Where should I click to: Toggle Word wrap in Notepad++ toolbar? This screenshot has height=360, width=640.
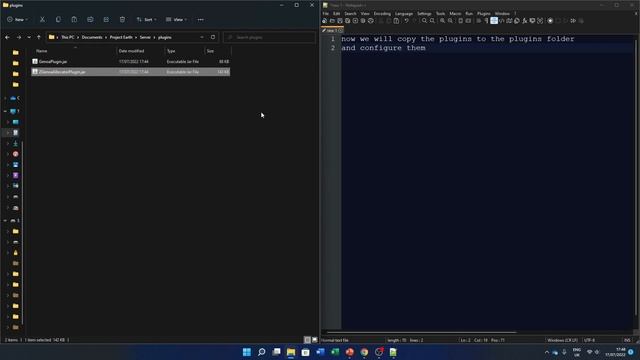[x=479, y=20]
